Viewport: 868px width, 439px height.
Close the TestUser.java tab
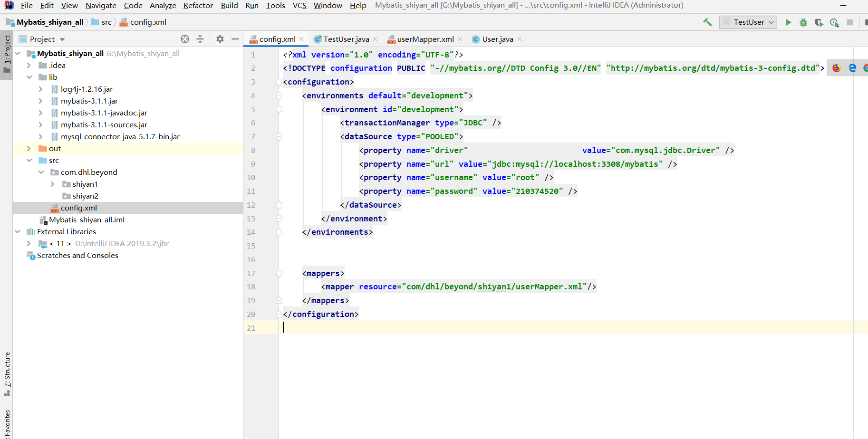375,39
